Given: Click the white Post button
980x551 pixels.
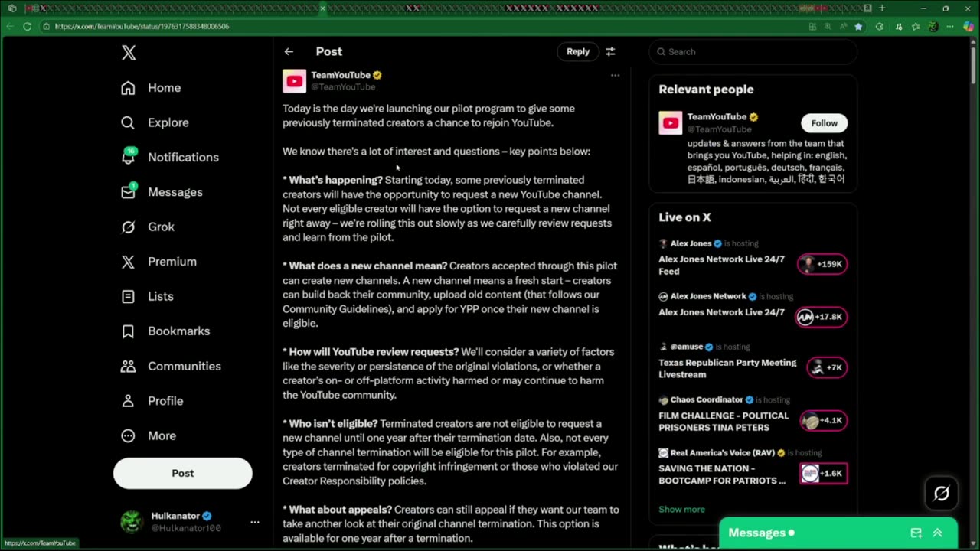Looking at the screenshot, I should [182, 473].
